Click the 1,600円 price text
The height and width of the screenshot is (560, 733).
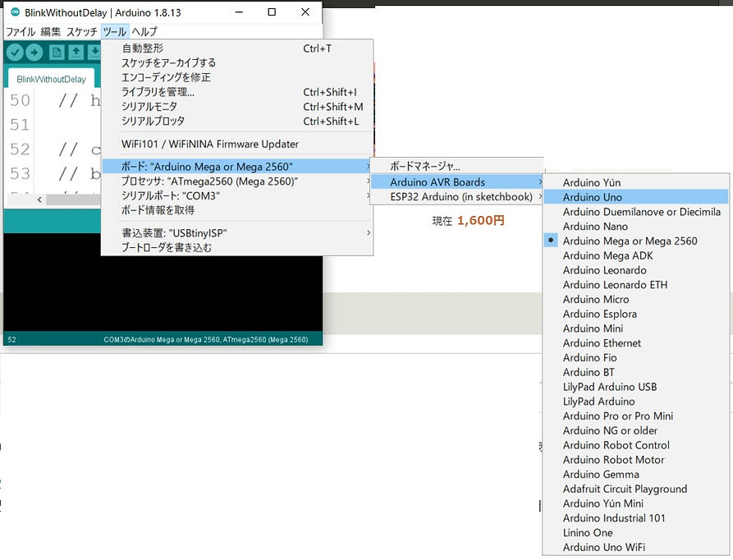pyautogui.click(x=480, y=220)
